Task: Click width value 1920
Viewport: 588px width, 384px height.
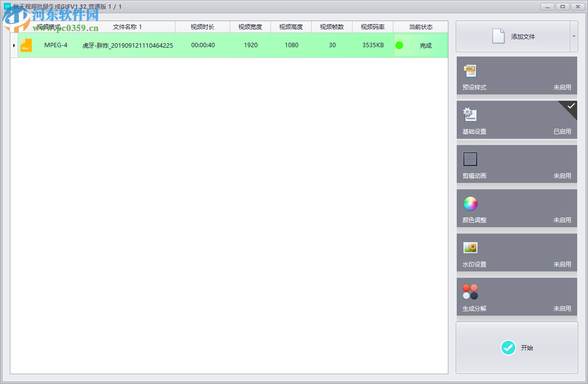Action: point(251,45)
